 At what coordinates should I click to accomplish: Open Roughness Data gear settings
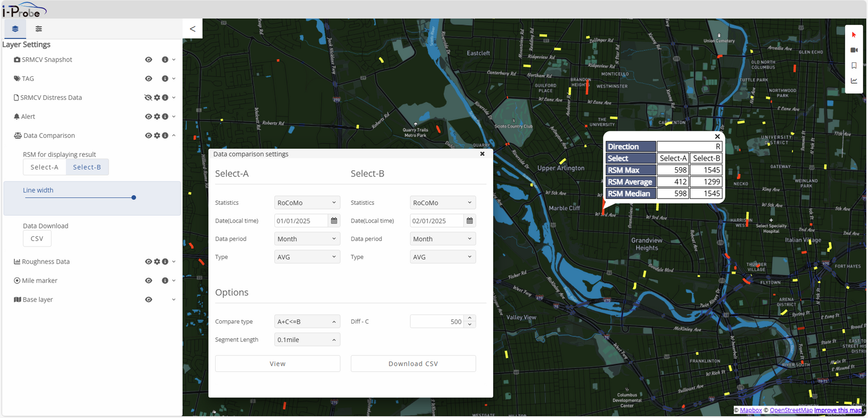click(x=157, y=262)
